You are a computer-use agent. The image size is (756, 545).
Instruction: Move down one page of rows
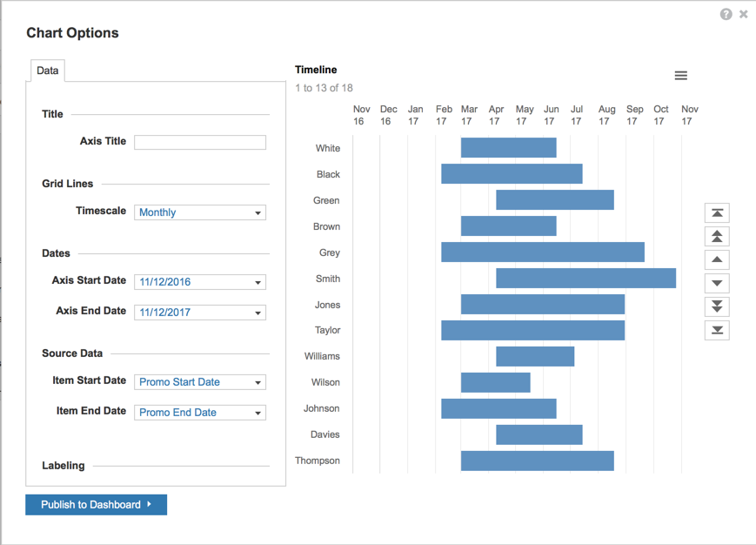(x=717, y=306)
